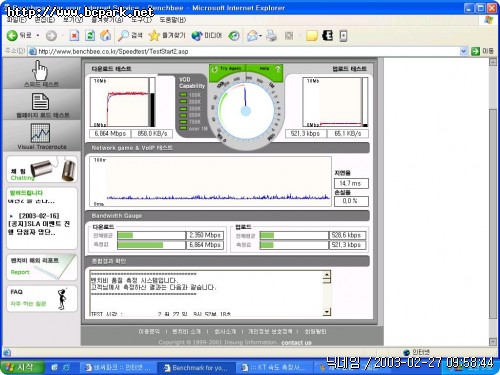Go to the Home page icon
Viewport: 500px width, 375px height.
pos(106,35)
